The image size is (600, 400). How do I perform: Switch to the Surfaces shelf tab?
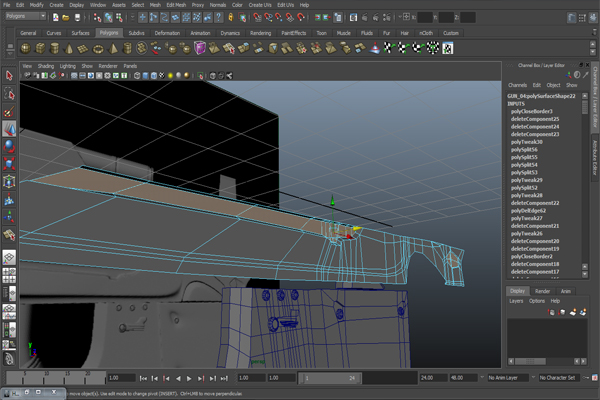coord(80,33)
